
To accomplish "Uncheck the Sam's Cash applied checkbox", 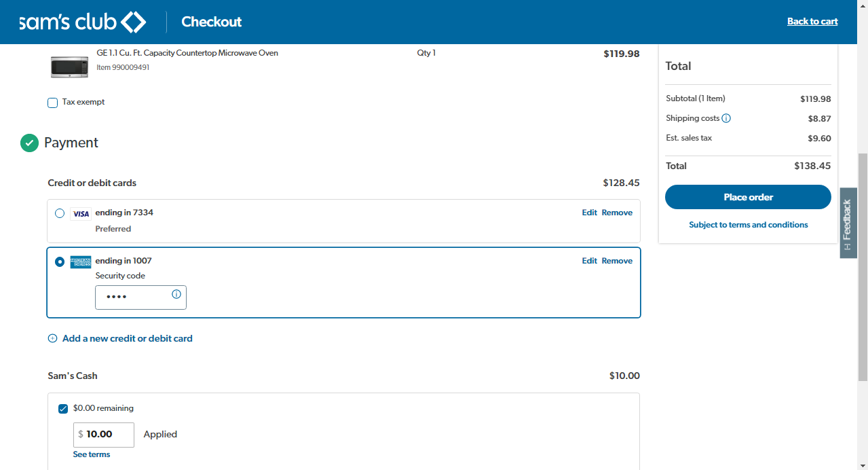I will tap(63, 409).
